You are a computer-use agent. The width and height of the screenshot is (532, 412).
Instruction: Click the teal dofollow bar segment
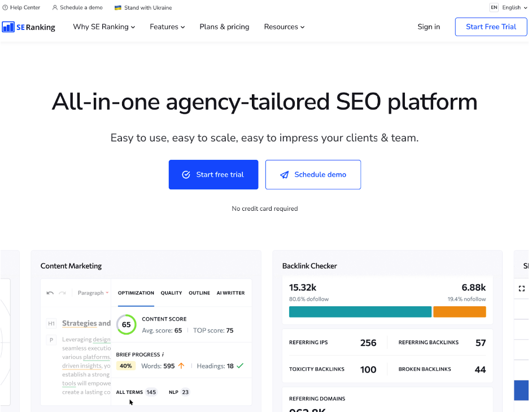click(360, 312)
